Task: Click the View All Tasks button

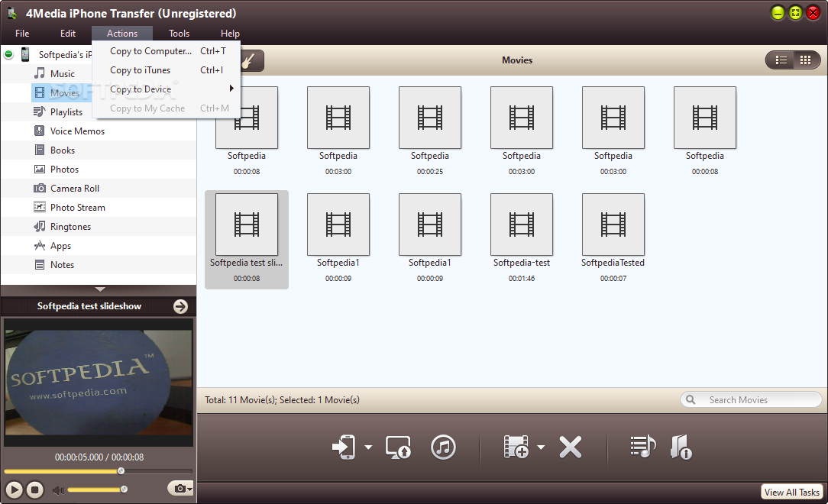Action: tap(791, 492)
